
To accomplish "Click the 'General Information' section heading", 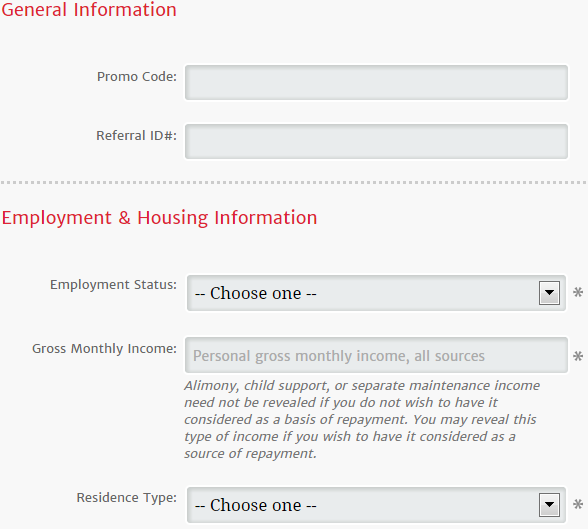I will (89, 9).
